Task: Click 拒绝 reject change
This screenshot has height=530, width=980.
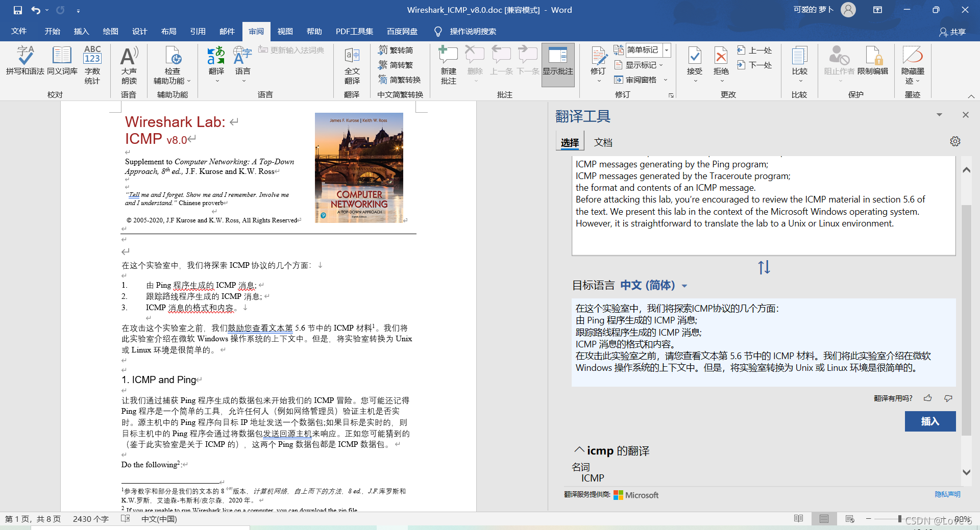Action: click(721, 65)
